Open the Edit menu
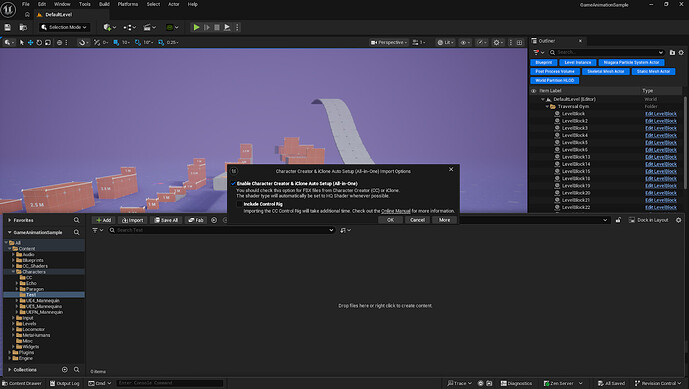This screenshot has height=389, width=689. 42,4
